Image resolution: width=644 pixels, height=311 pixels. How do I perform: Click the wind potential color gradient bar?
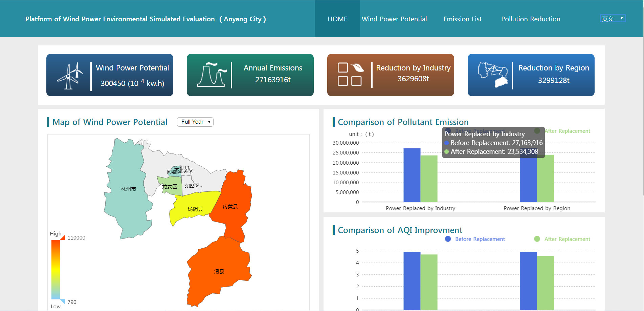(55, 270)
